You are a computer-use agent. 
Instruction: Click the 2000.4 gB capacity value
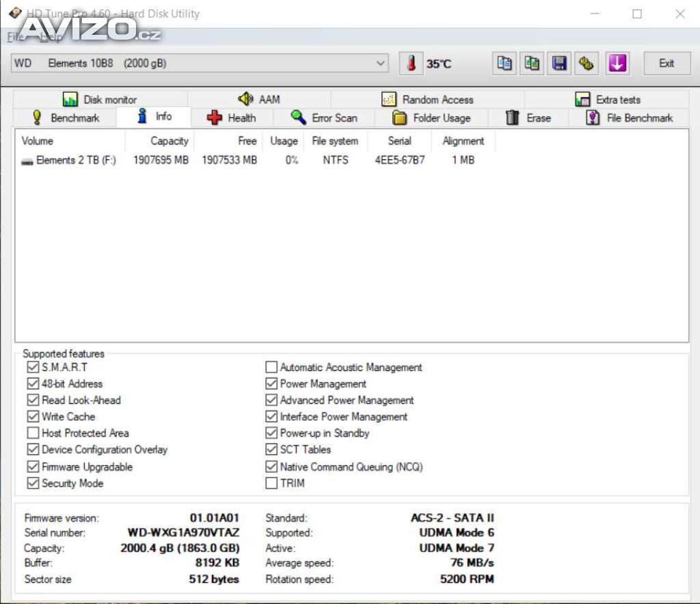coord(180,548)
